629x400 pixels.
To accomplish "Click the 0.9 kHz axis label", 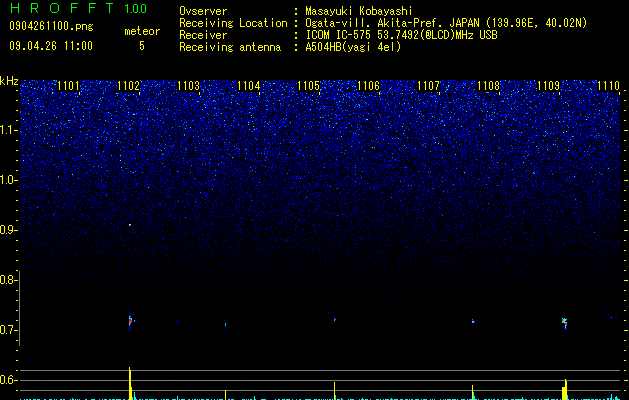I will coord(8,230).
